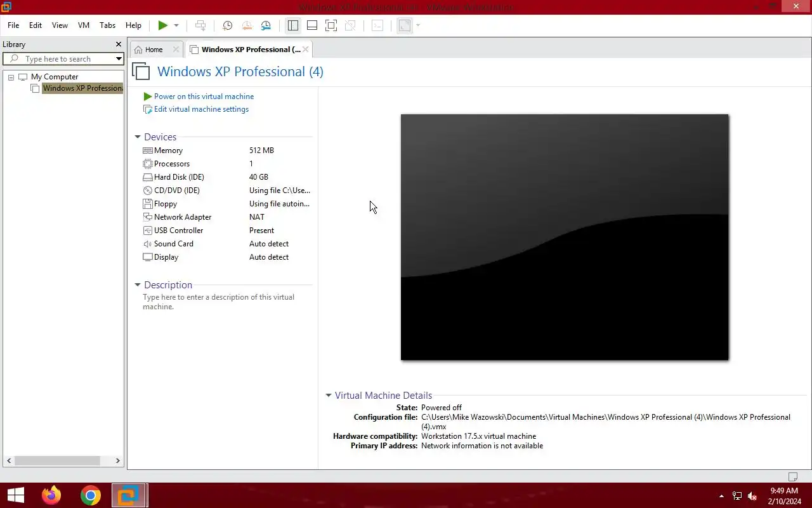Switch to the Home tab
The width and height of the screenshot is (812, 508).
coord(154,50)
